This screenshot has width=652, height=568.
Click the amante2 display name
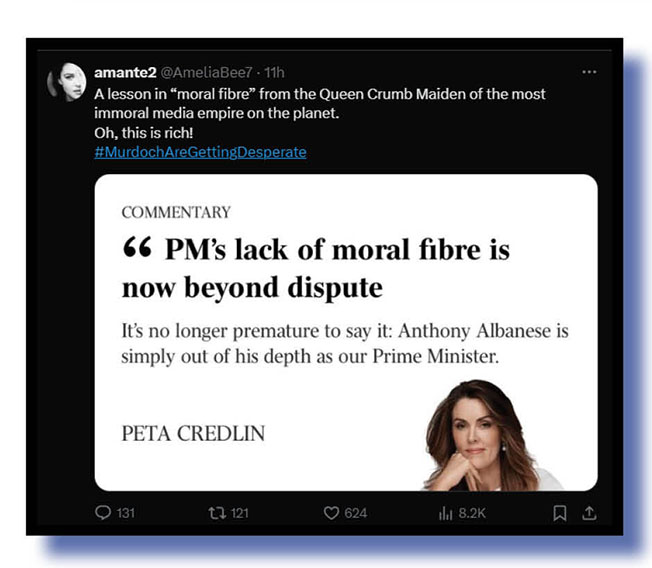tap(125, 72)
